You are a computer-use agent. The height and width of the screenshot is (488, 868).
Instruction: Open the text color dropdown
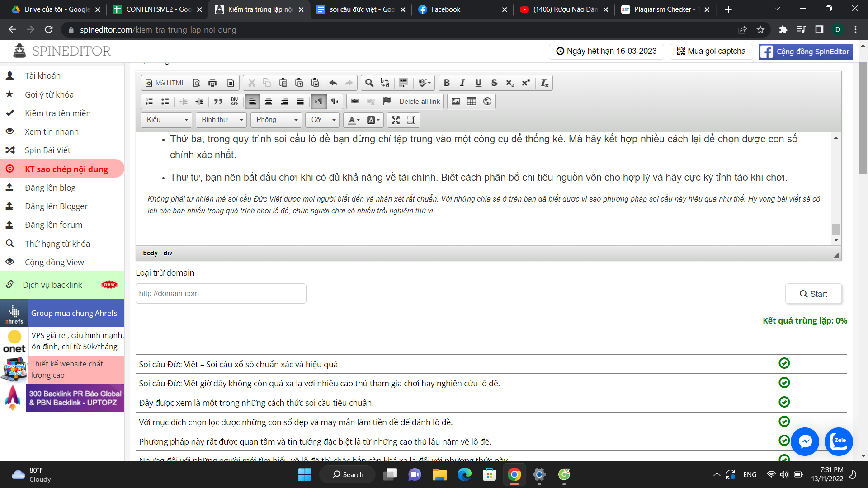(x=354, y=120)
